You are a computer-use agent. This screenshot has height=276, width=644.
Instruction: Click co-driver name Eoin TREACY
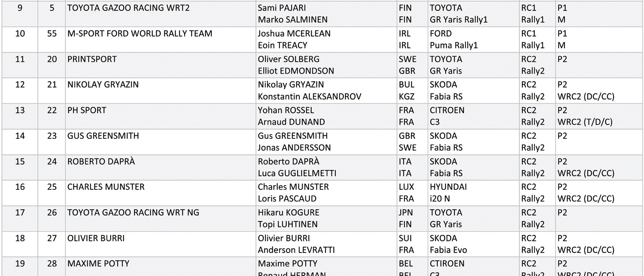pyautogui.click(x=282, y=45)
